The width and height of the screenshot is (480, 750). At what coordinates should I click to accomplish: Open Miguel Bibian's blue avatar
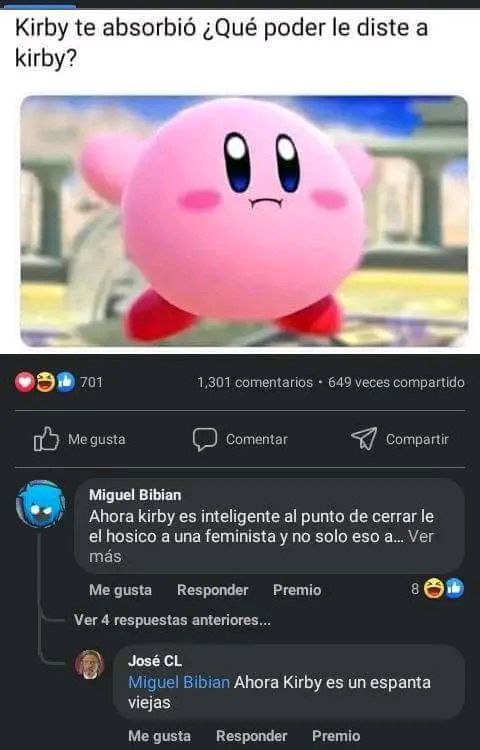pyautogui.click(x=40, y=504)
